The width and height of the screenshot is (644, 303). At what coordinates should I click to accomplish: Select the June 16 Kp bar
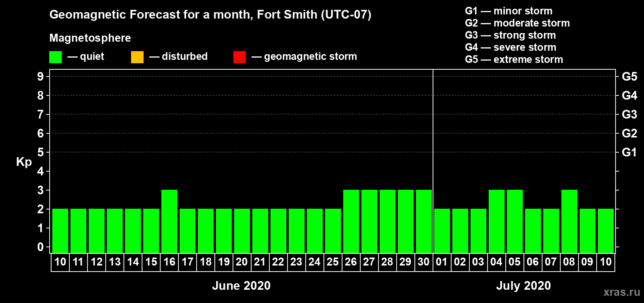169,221
